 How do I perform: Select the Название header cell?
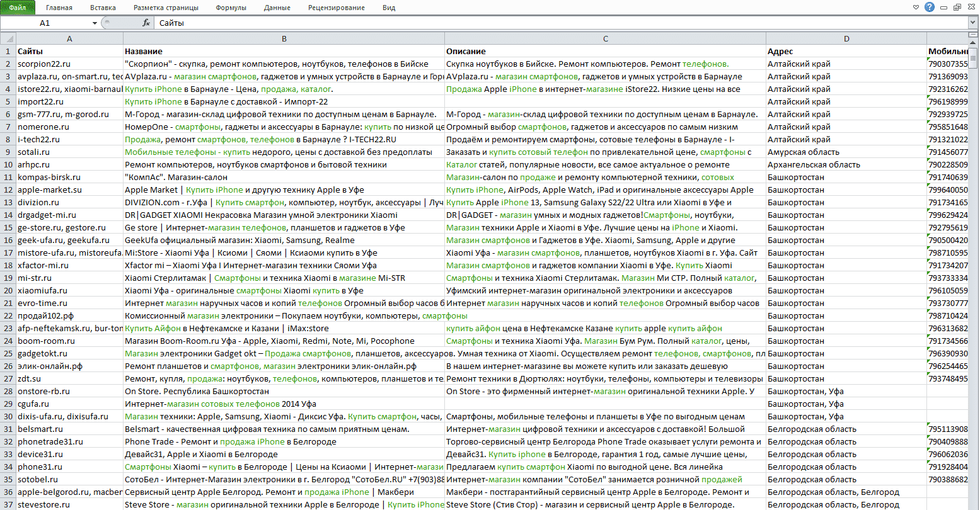(284, 51)
